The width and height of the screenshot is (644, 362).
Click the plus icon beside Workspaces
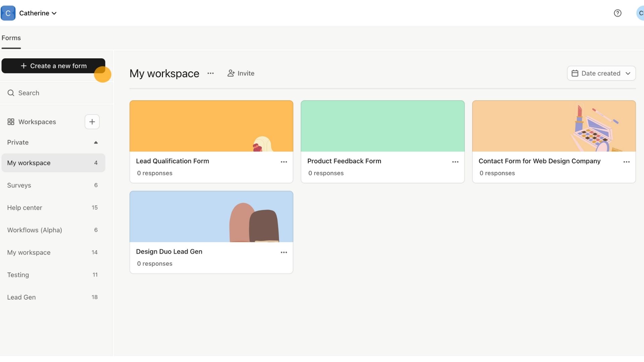pyautogui.click(x=92, y=122)
